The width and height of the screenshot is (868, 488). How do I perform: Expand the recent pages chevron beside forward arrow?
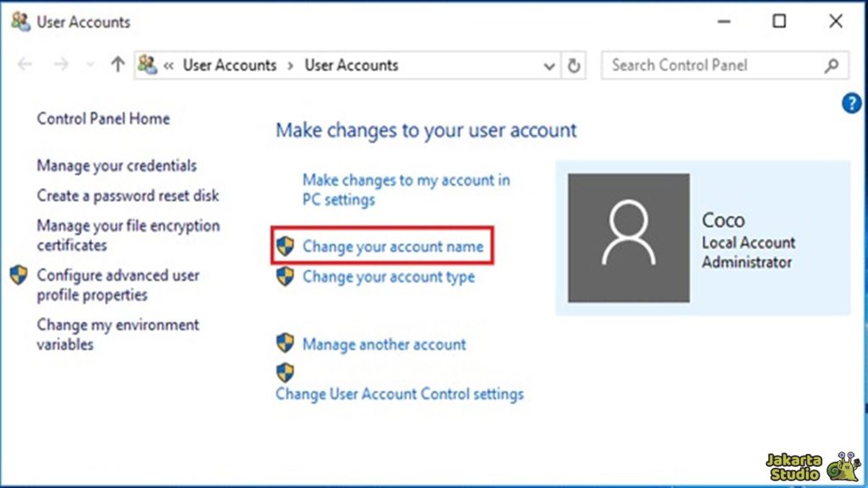pos(89,65)
